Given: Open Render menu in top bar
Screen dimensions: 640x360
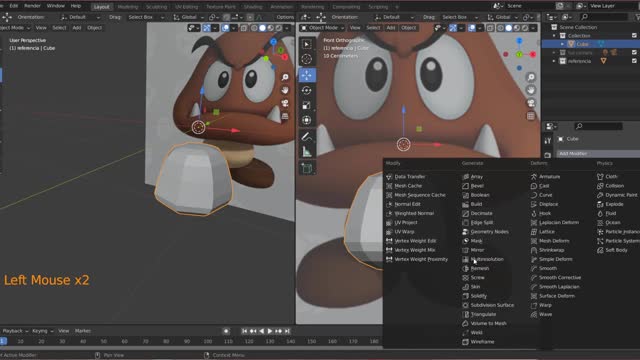Looking at the screenshot, I should click(32, 6).
